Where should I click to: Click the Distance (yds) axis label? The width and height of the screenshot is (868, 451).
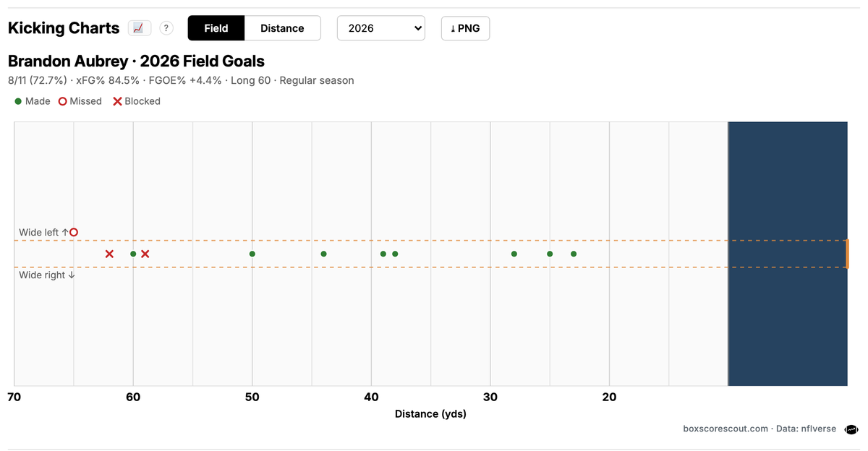[430, 414]
